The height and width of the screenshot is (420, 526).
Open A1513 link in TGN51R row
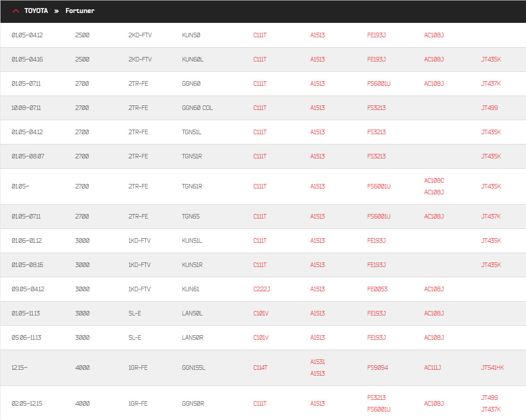(317, 156)
